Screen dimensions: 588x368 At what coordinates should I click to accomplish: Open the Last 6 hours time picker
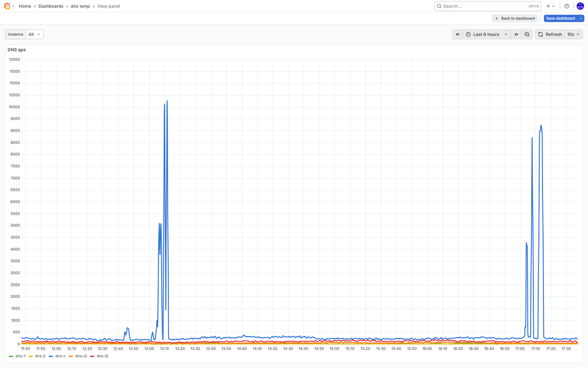(487, 34)
